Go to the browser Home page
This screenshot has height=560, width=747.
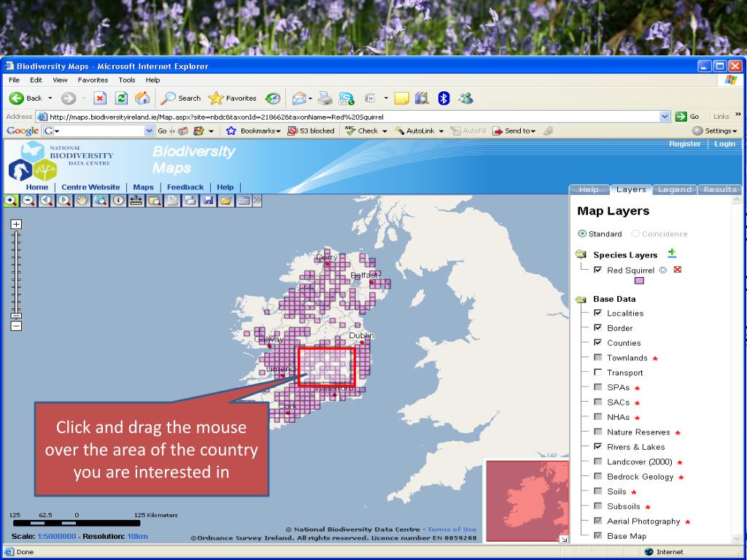coord(142,98)
